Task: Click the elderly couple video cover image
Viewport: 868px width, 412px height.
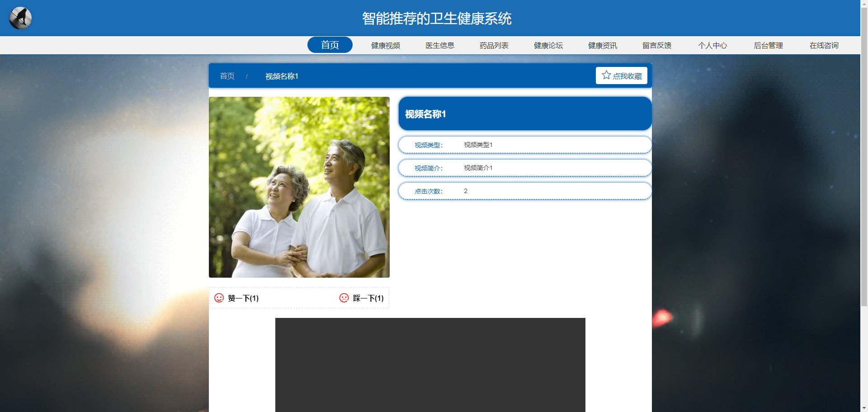Action: click(x=299, y=187)
